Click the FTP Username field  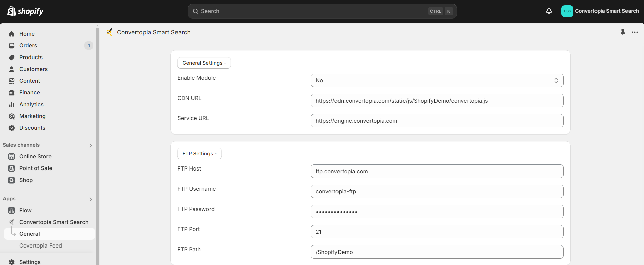coord(437,191)
